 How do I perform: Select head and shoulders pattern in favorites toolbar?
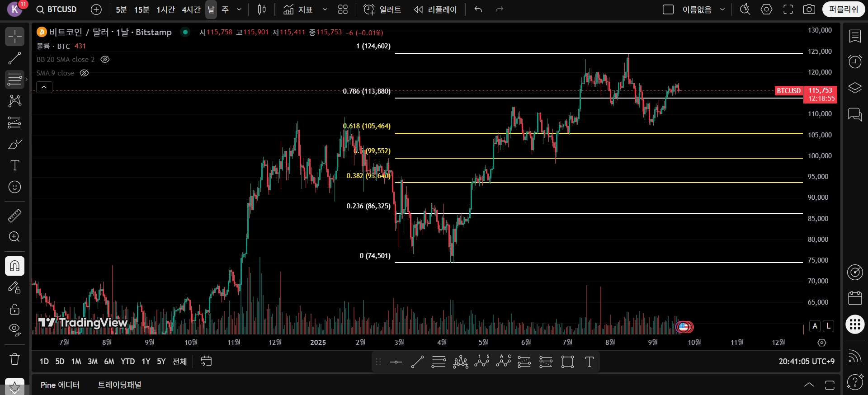[x=460, y=362]
